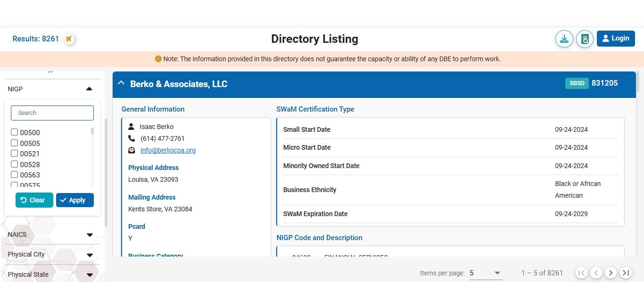644x282 pixels.
Task: Click the Kents Store, VA 23084 address
Action: [x=160, y=209]
